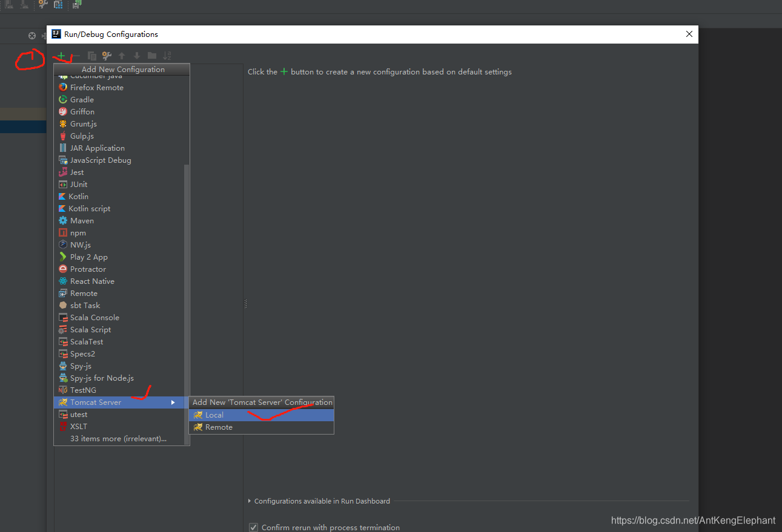Click the splitter handle between dialog panes
The image size is (782, 532).
coord(245,303)
